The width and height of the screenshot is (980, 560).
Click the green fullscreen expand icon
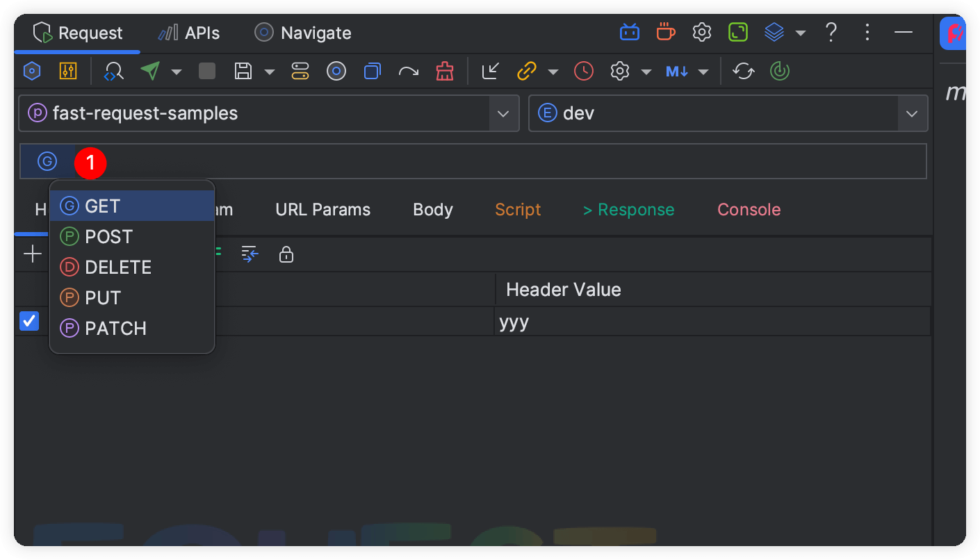pos(737,32)
